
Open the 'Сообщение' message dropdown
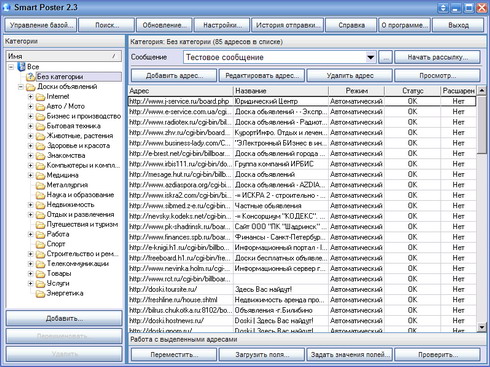coord(370,57)
